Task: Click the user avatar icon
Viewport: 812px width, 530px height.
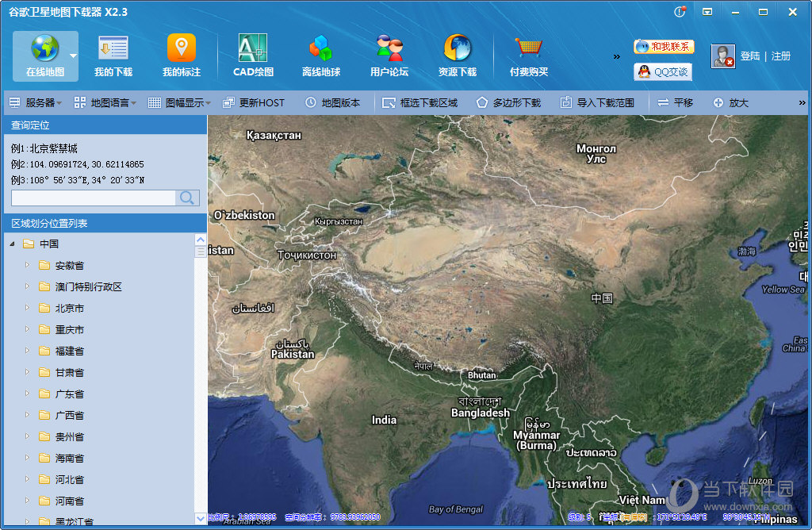Action: coord(723,56)
